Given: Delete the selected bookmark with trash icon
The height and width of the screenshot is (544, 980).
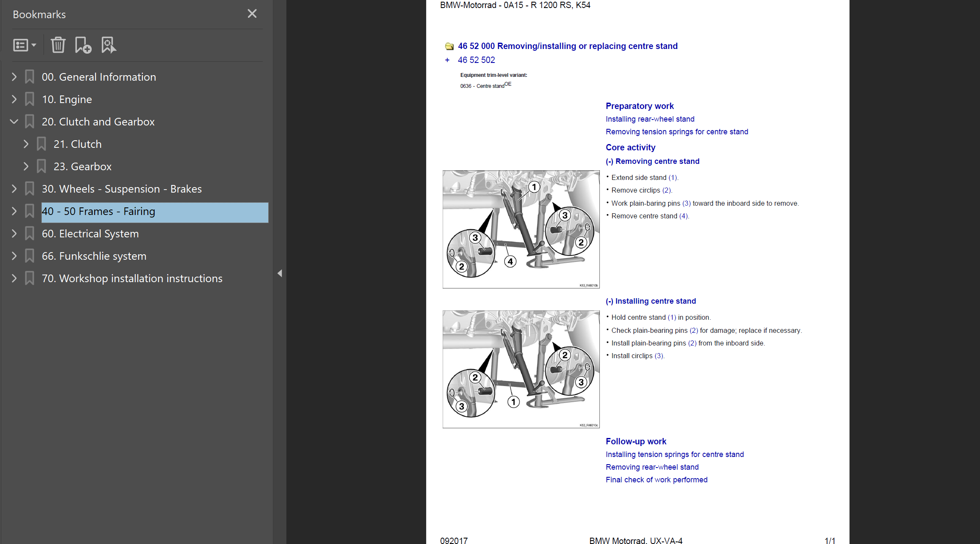Looking at the screenshot, I should point(58,45).
